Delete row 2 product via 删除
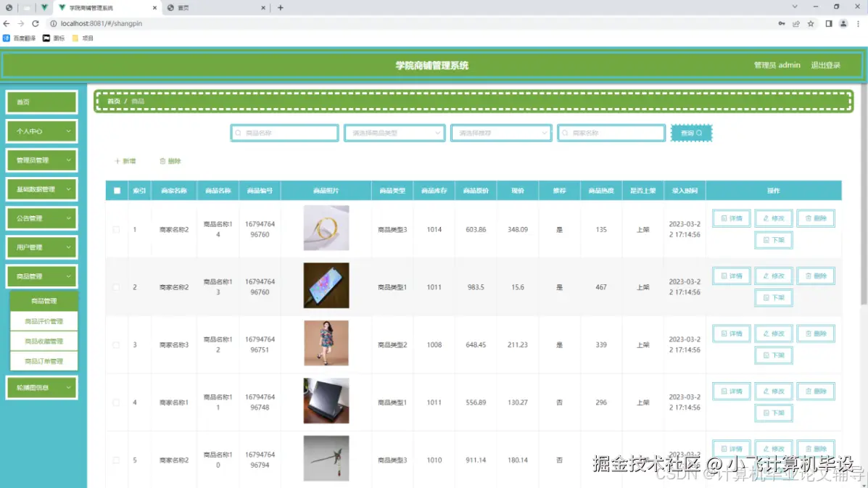868x488 pixels. pyautogui.click(x=815, y=276)
